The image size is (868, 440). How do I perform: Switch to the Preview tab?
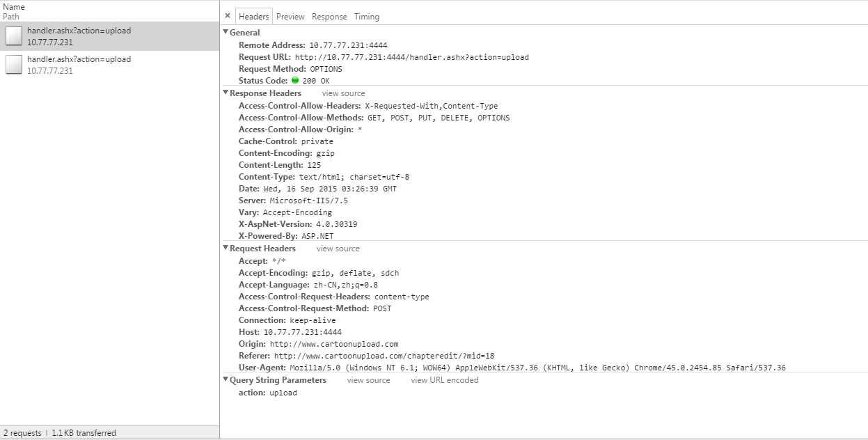(x=290, y=17)
